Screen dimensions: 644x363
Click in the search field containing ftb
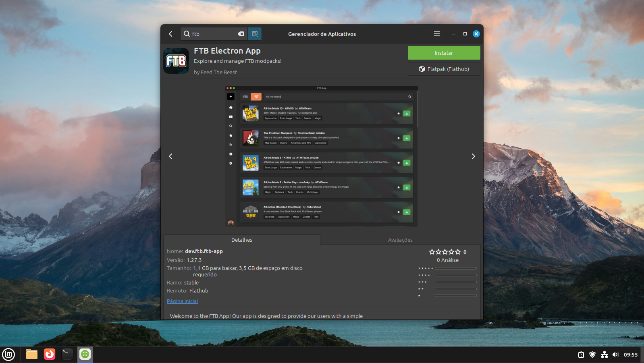coord(214,34)
